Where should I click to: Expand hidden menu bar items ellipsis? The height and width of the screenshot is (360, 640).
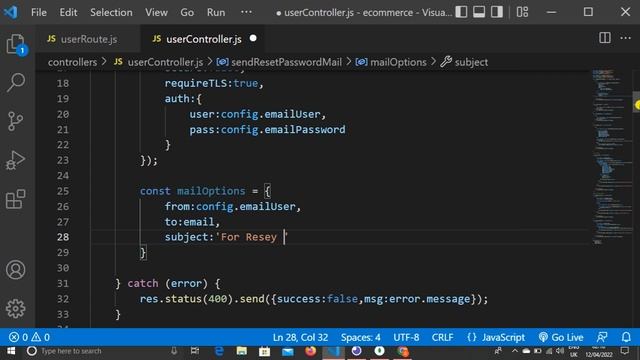(x=246, y=12)
